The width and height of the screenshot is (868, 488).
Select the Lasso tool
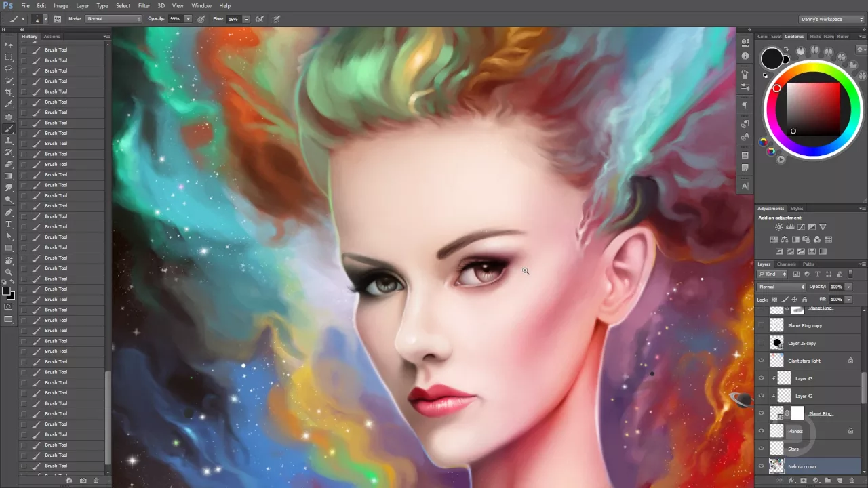[x=9, y=69]
